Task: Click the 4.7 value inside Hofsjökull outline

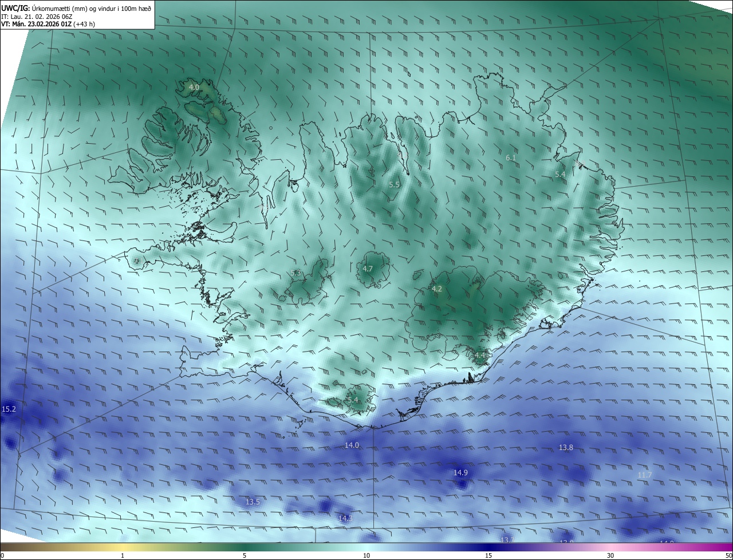Action: pos(368,269)
